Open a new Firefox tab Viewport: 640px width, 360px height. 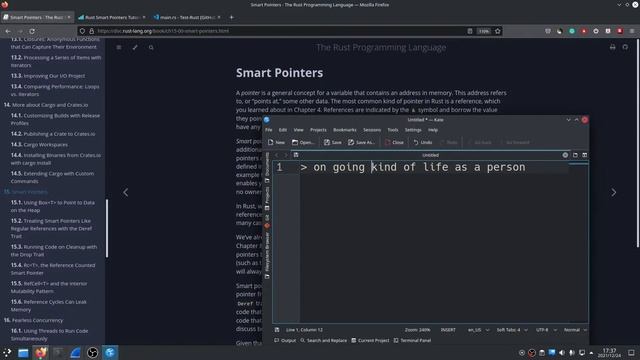(x=231, y=17)
